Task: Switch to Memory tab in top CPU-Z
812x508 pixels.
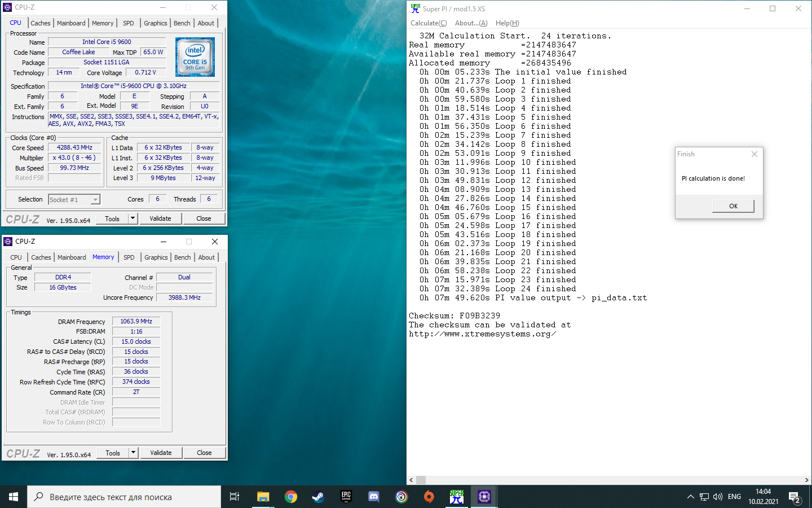Action: (103, 23)
